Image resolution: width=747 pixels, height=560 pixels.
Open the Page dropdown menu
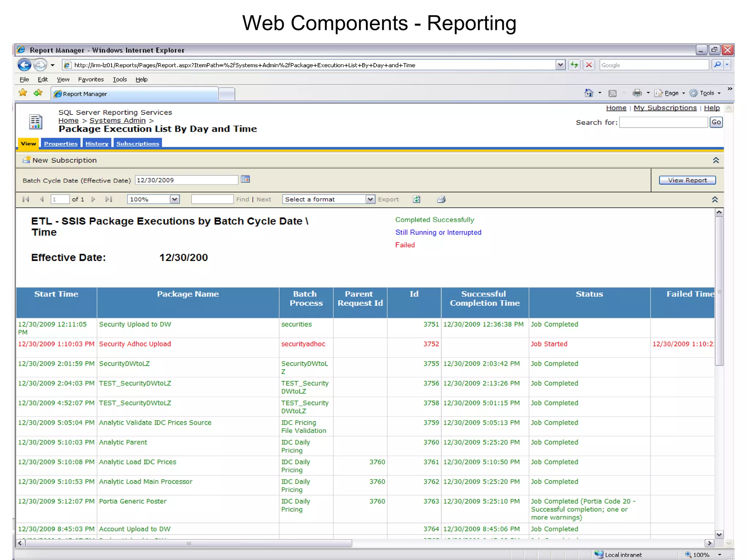[x=670, y=93]
